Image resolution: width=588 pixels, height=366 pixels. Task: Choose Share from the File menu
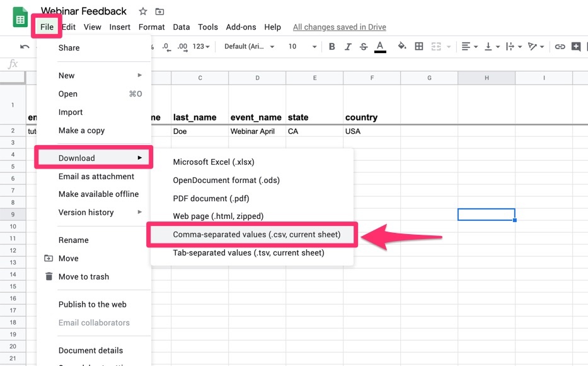tap(94, 48)
